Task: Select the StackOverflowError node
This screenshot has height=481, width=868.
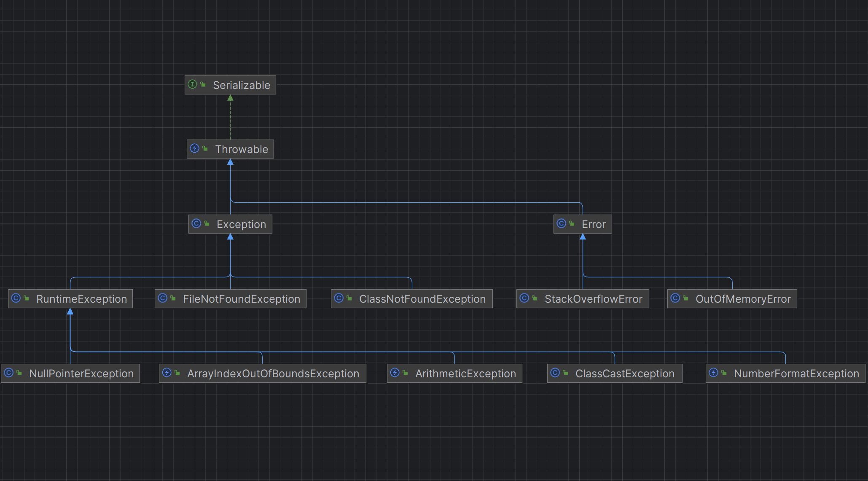Action: pyautogui.click(x=583, y=299)
